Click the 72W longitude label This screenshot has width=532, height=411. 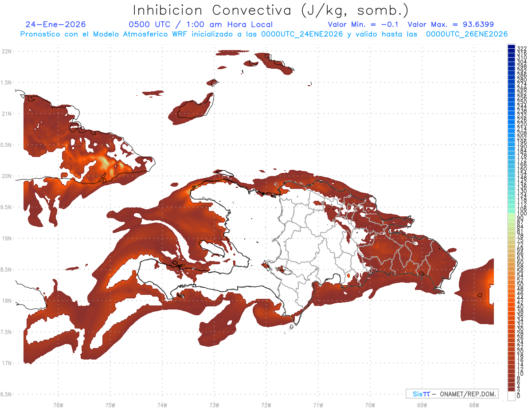pos(266,405)
